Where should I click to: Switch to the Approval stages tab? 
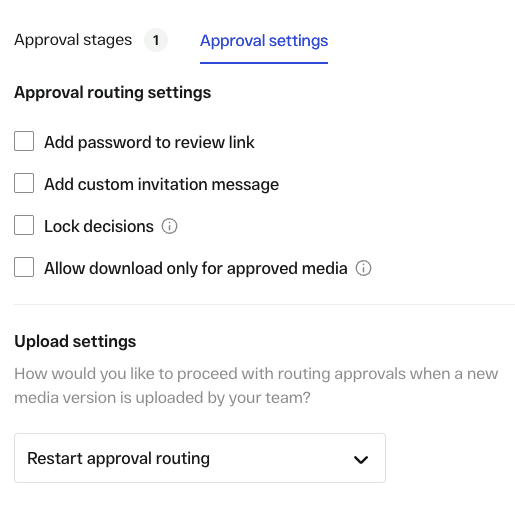click(73, 40)
